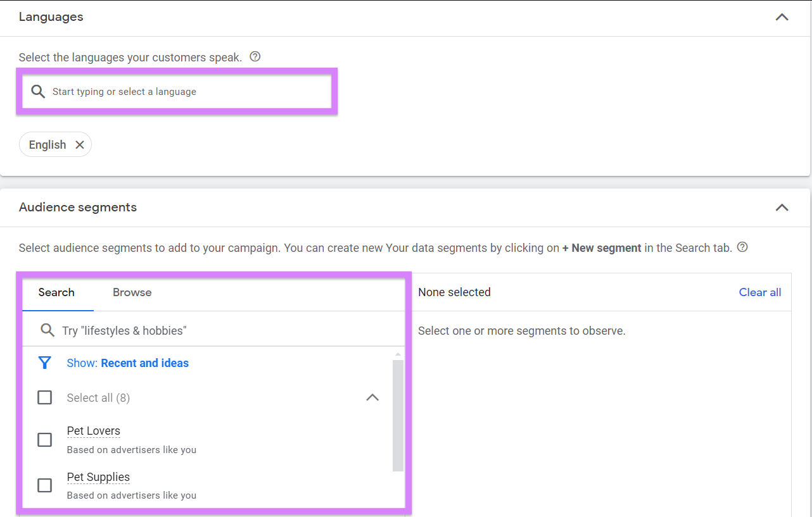Focus the 'Start typing or select a language' field
Image resolution: width=812 pixels, height=517 pixels.
(x=177, y=92)
